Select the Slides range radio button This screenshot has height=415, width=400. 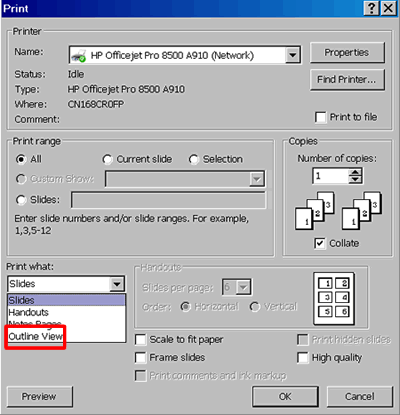coord(21,200)
